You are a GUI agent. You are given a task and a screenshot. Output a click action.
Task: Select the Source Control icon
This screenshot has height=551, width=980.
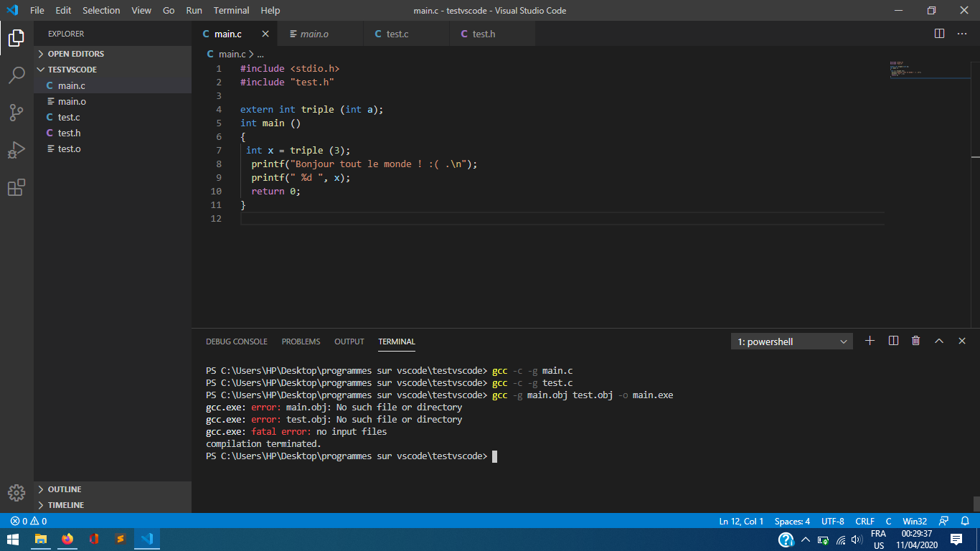tap(17, 113)
